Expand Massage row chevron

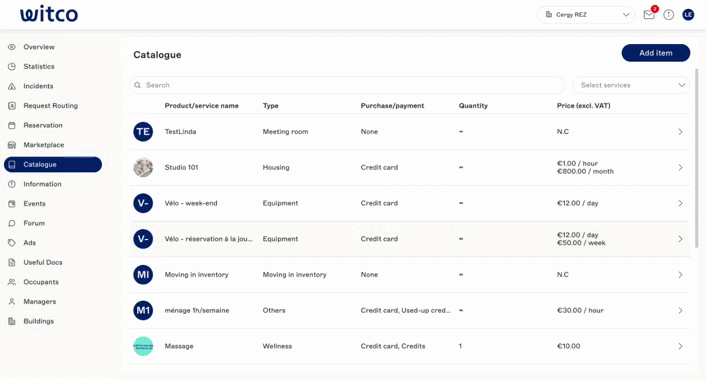click(680, 346)
